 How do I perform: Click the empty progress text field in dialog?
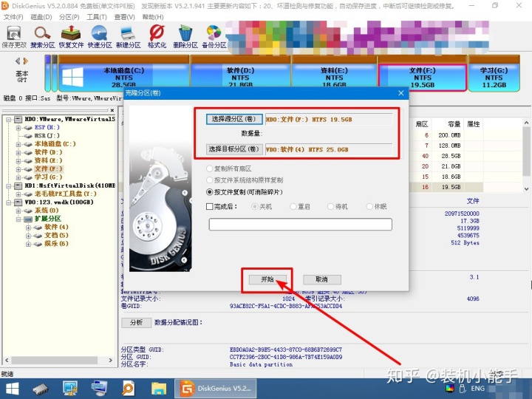(300, 225)
